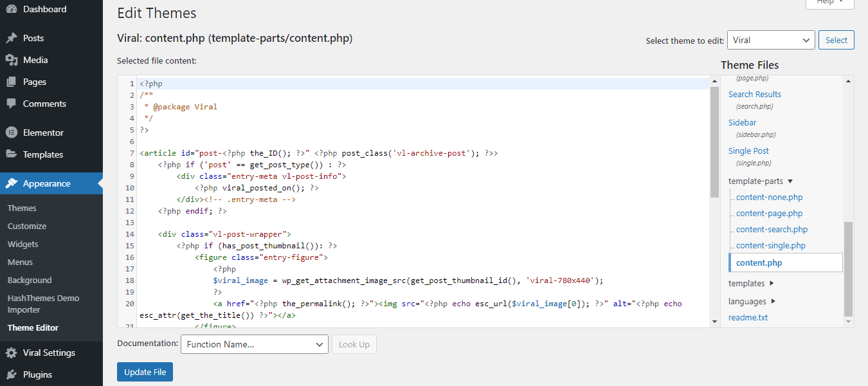Open Function Name documentation dropdown

point(255,344)
